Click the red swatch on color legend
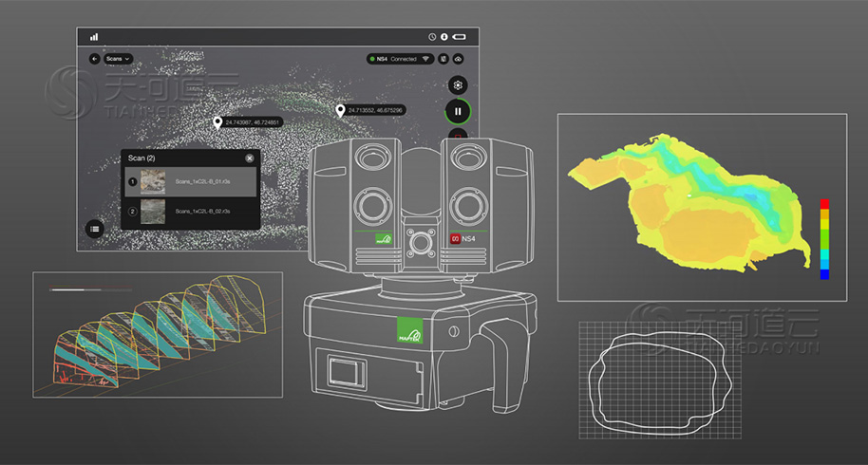868x465 pixels. (824, 204)
